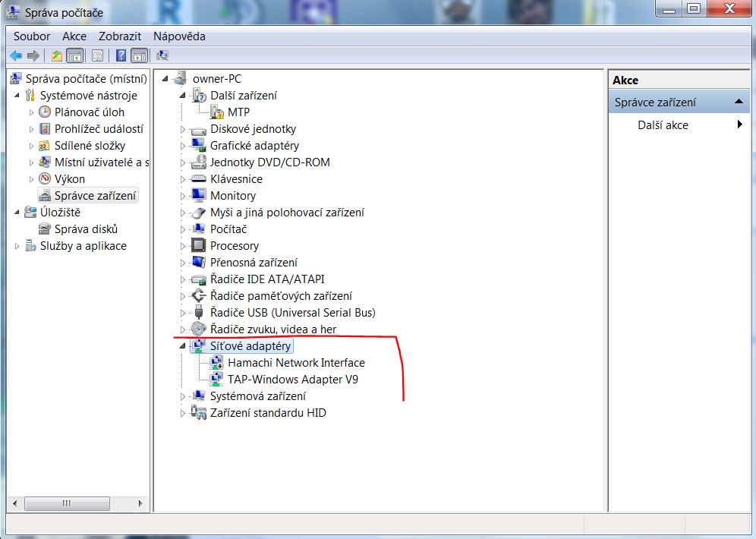Open the Zobrazit menu

coord(119,36)
